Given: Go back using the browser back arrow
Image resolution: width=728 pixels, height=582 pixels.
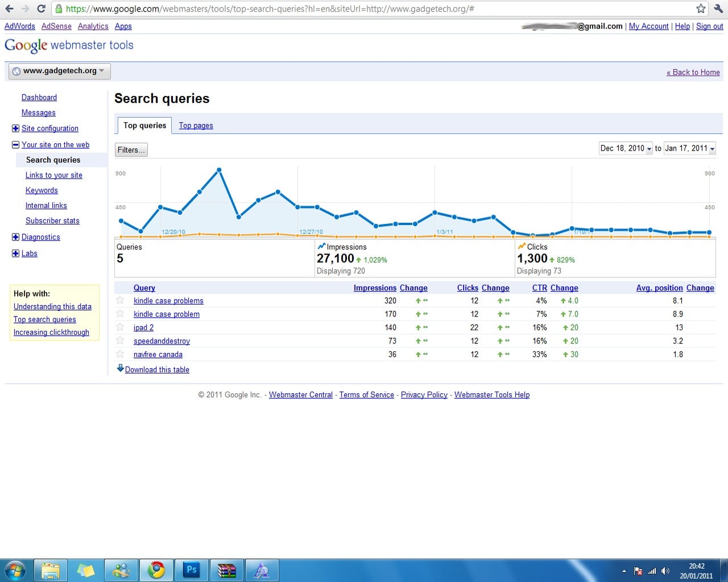Looking at the screenshot, I should point(9,9).
